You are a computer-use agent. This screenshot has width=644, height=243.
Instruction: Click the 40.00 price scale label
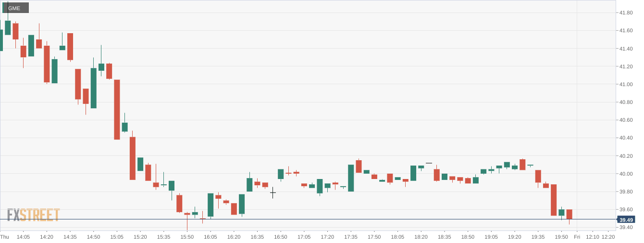(626, 174)
